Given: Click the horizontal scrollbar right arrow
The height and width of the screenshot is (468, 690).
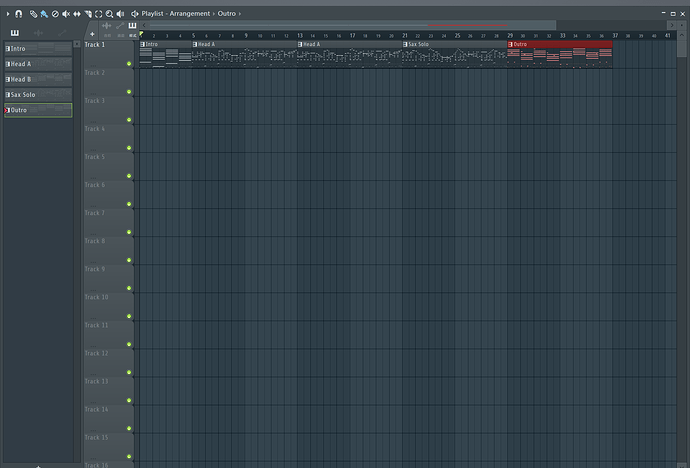Looking at the screenshot, I should pyautogui.click(x=672, y=26).
